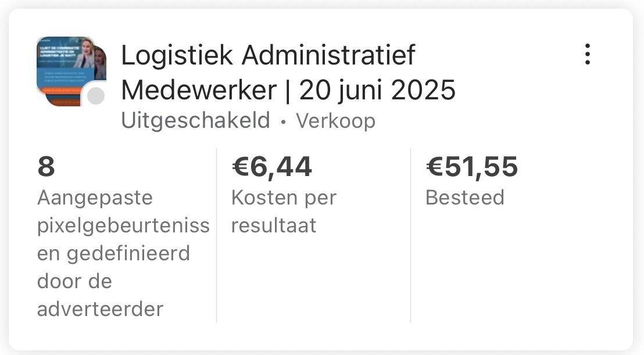
Task: Click the Uitgeschakeld status label
Action: pyautogui.click(x=196, y=121)
